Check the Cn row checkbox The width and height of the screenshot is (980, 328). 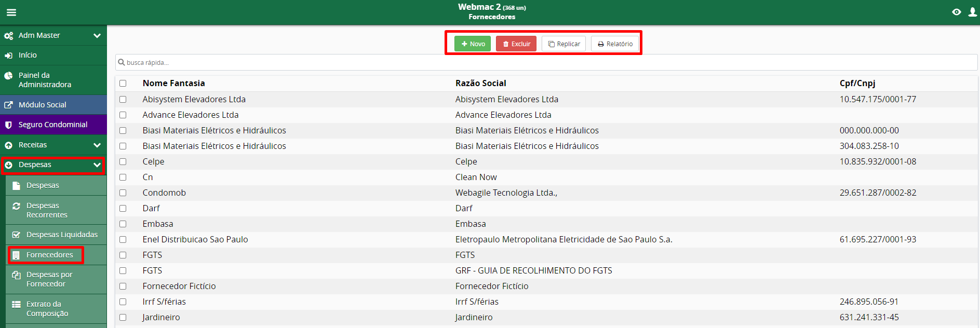coord(123,177)
